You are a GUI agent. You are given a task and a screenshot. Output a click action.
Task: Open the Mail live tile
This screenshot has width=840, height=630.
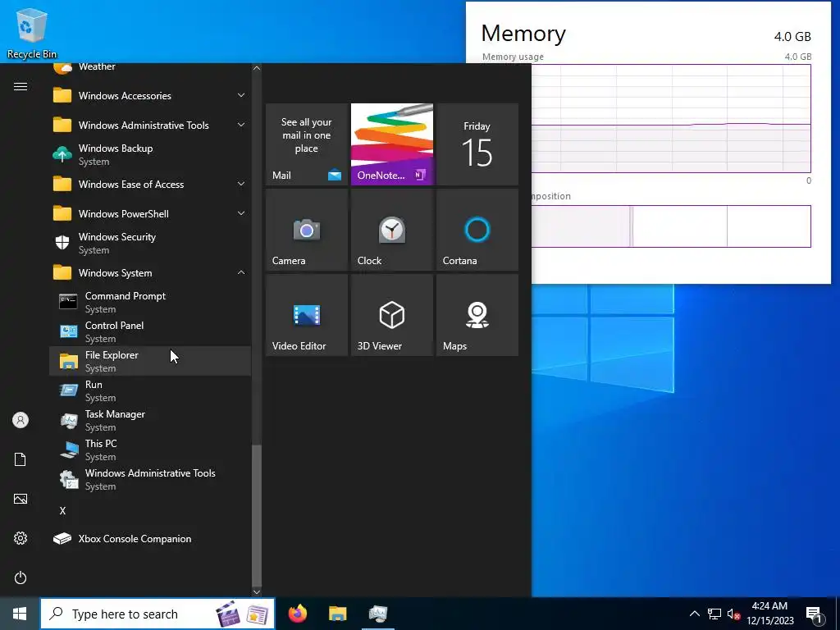[307, 144]
